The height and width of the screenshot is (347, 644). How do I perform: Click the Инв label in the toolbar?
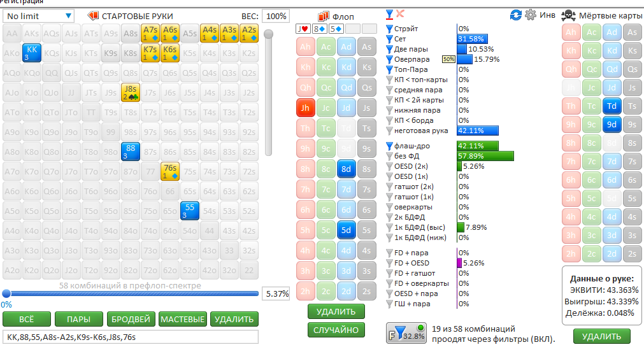(x=548, y=15)
